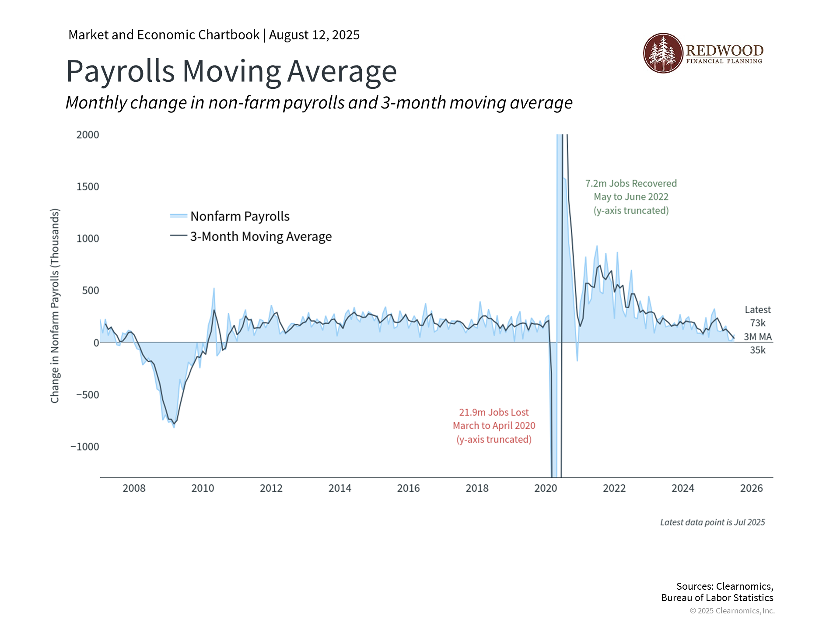This screenshot has width=840, height=630.
Task: Click the Nonfarm Payrolls legend swatch
Action: (x=178, y=216)
